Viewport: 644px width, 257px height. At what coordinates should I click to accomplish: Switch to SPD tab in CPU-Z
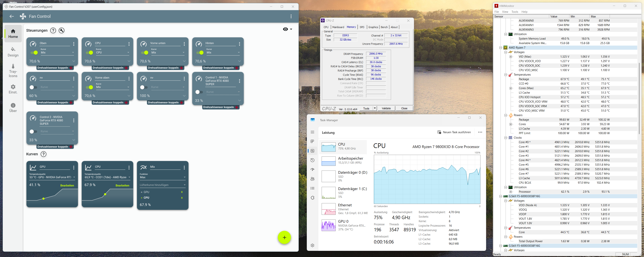(x=362, y=27)
